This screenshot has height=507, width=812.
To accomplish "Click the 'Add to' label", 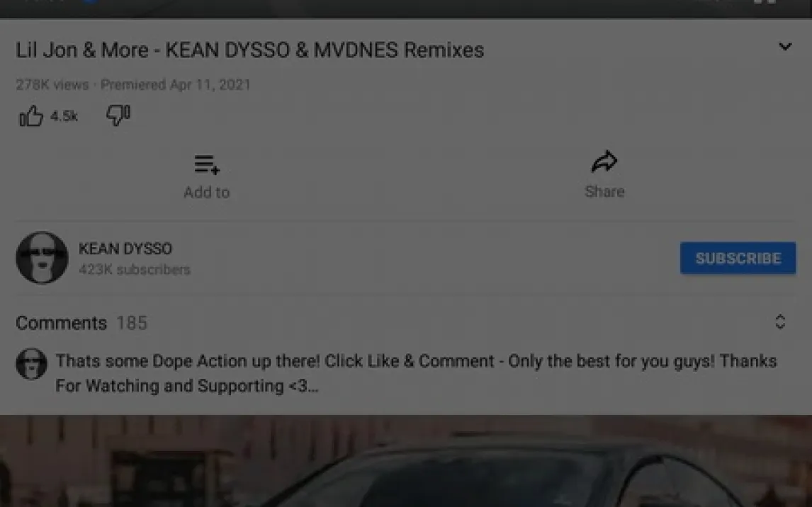I will tap(207, 193).
